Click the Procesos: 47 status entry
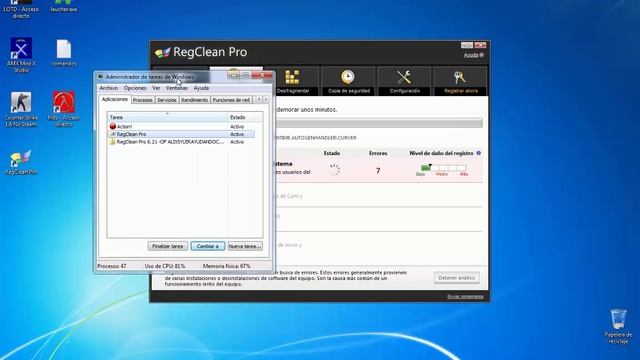Viewport: 640px width, 360px height. pos(112,266)
